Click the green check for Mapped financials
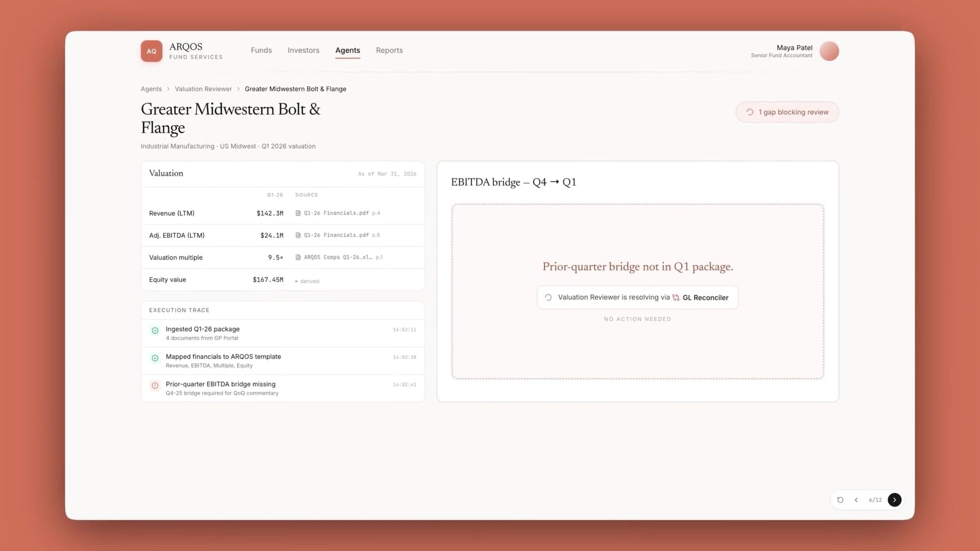 tap(155, 358)
